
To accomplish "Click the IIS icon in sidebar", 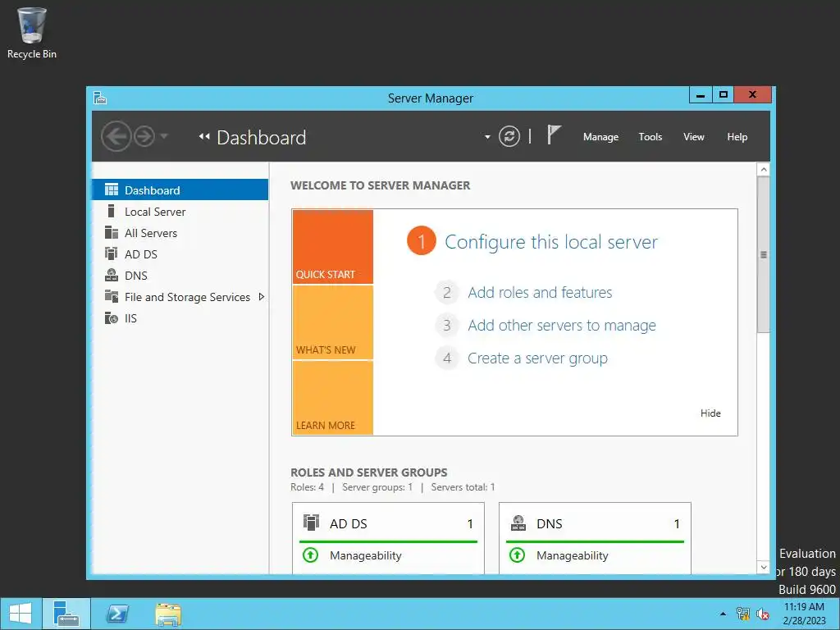I will click(x=112, y=318).
